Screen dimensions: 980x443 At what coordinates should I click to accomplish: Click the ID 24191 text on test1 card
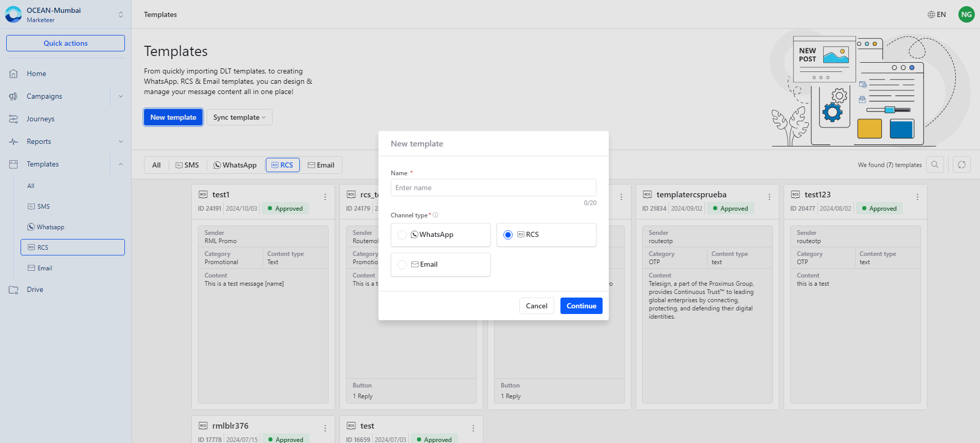(x=210, y=209)
